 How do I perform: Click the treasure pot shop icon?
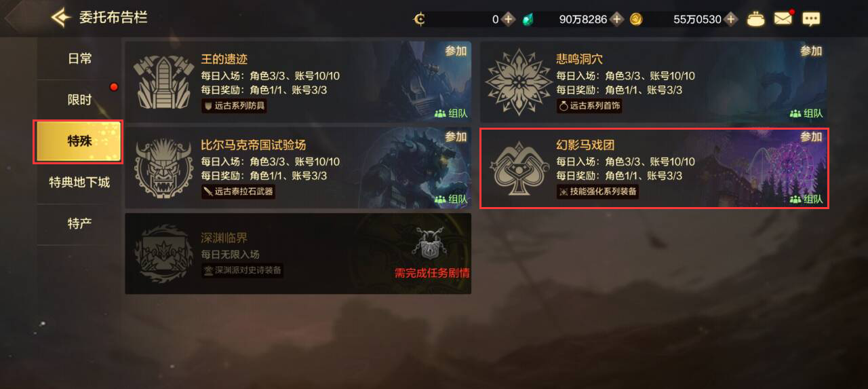[756, 19]
